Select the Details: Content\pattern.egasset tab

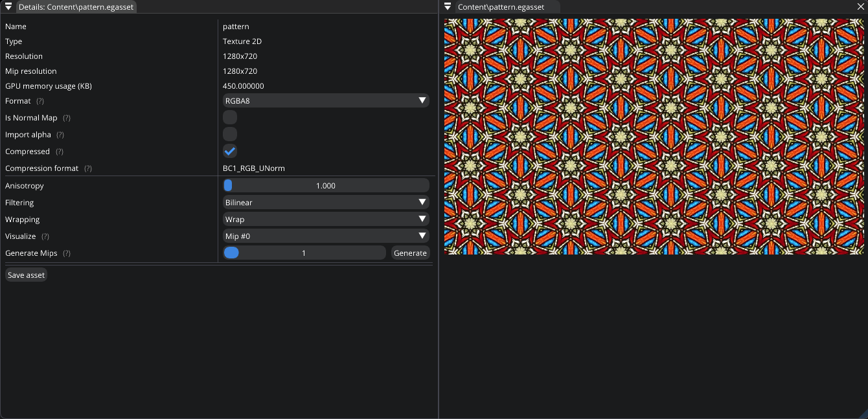[x=77, y=6]
